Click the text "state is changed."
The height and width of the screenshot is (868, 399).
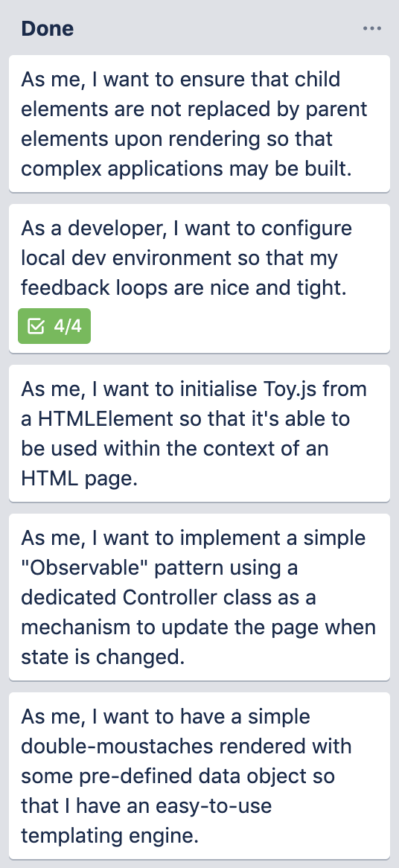coord(103,657)
